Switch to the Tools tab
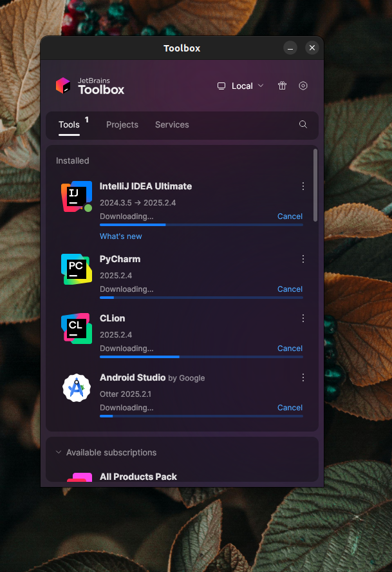392x572 pixels. (69, 125)
